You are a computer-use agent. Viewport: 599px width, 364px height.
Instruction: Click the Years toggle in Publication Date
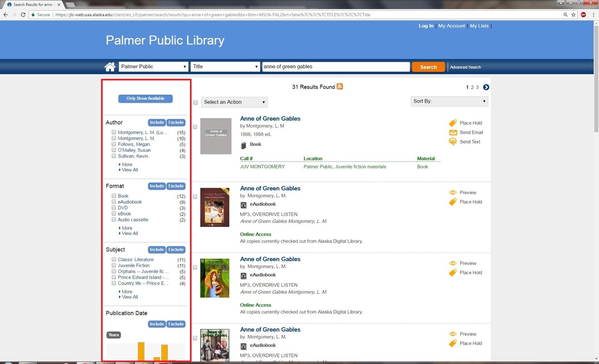tap(113, 335)
